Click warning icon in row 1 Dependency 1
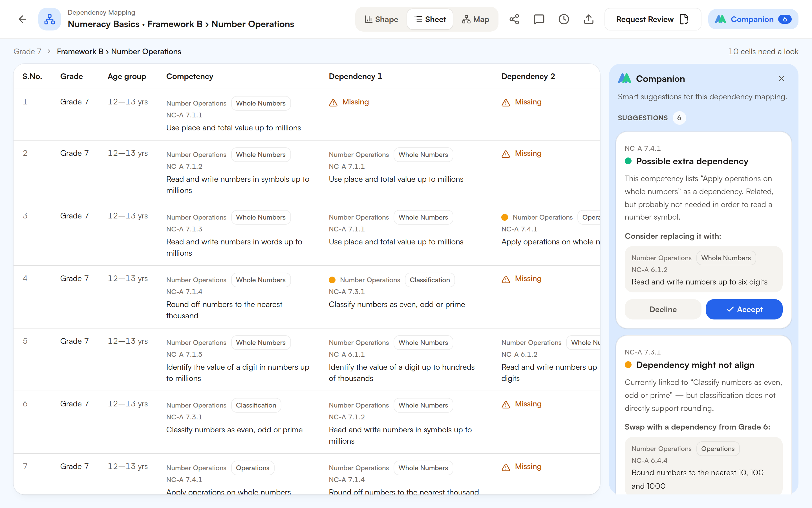 [333, 102]
